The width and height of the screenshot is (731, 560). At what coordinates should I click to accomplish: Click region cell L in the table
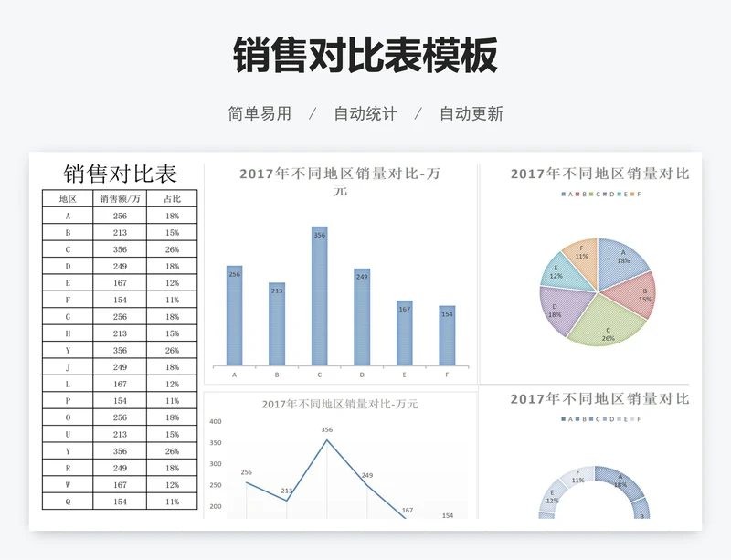68,384
